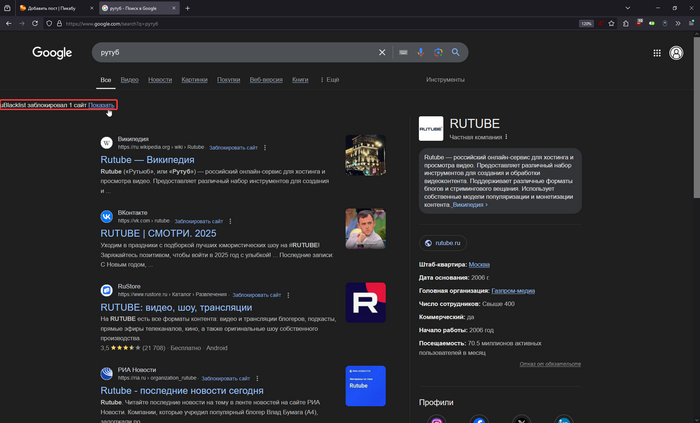
Task: Start voice search with the microphone icon
Action: point(421,52)
